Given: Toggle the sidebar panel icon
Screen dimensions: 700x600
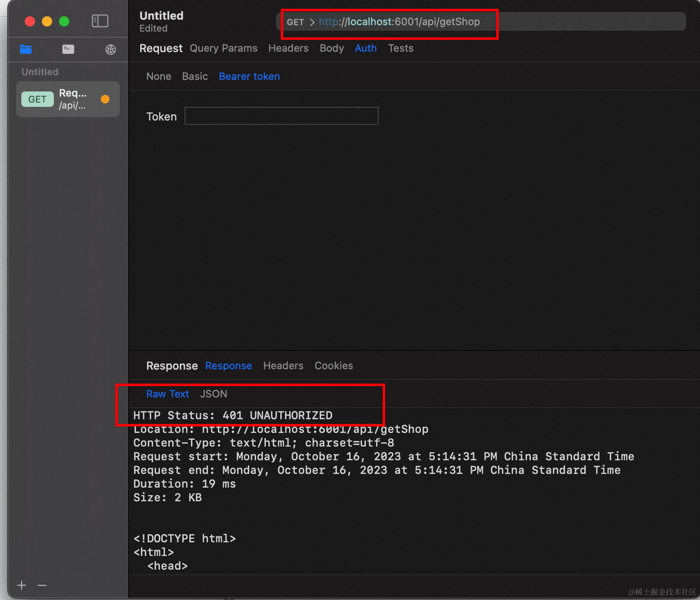Looking at the screenshot, I should (x=100, y=21).
